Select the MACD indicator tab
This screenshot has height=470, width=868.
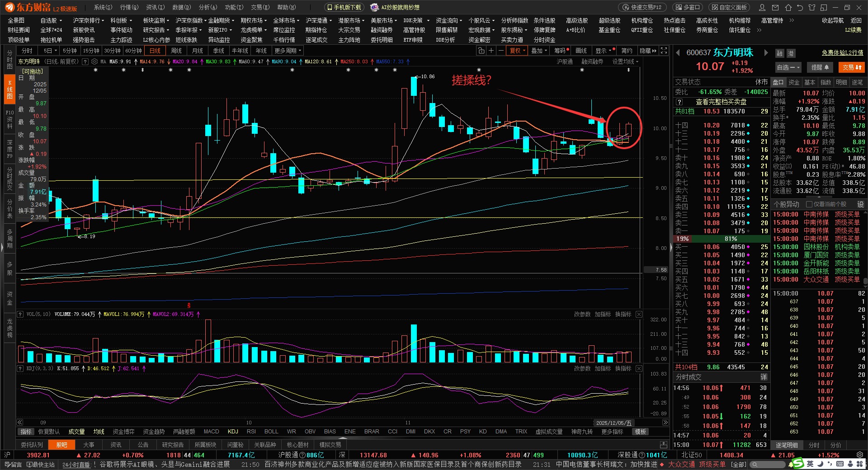pyautogui.click(x=211, y=432)
